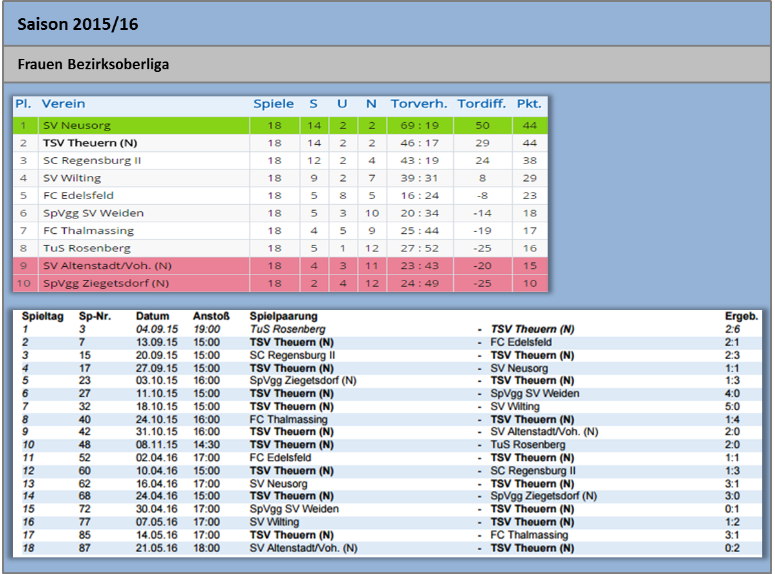This screenshot has width=775, height=574.
Task: Click goal ratio '24 : 49'
Action: click(x=420, y=283)
